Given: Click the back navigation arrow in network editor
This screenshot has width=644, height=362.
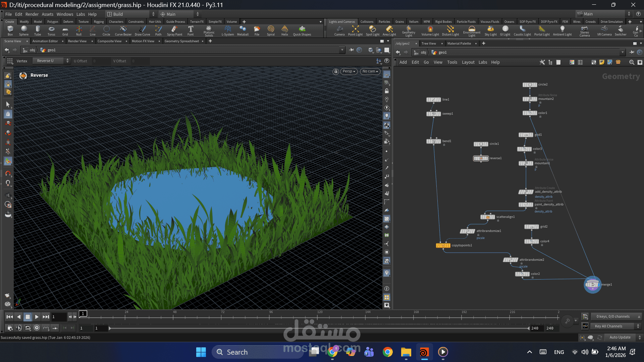Looking at the screenshot, I should 398,52.
